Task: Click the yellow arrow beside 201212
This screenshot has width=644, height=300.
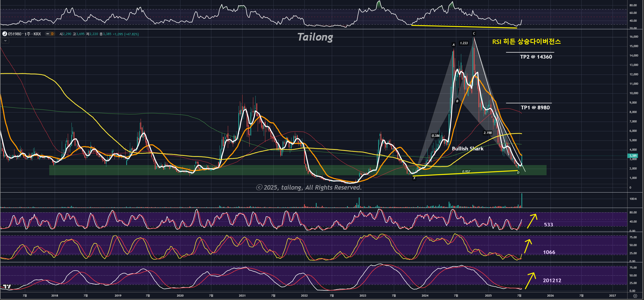Action: point(530,281)
